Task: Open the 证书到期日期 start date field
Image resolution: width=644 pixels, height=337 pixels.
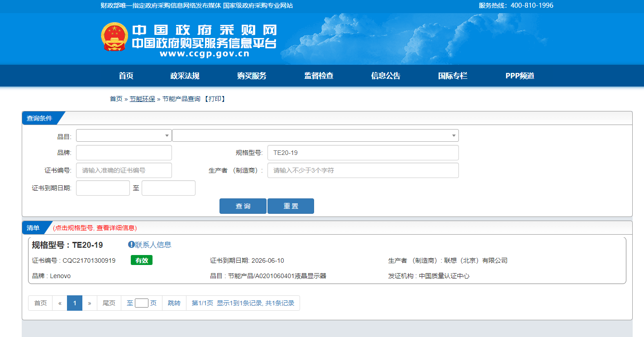Action: click(x=103, y=188)
